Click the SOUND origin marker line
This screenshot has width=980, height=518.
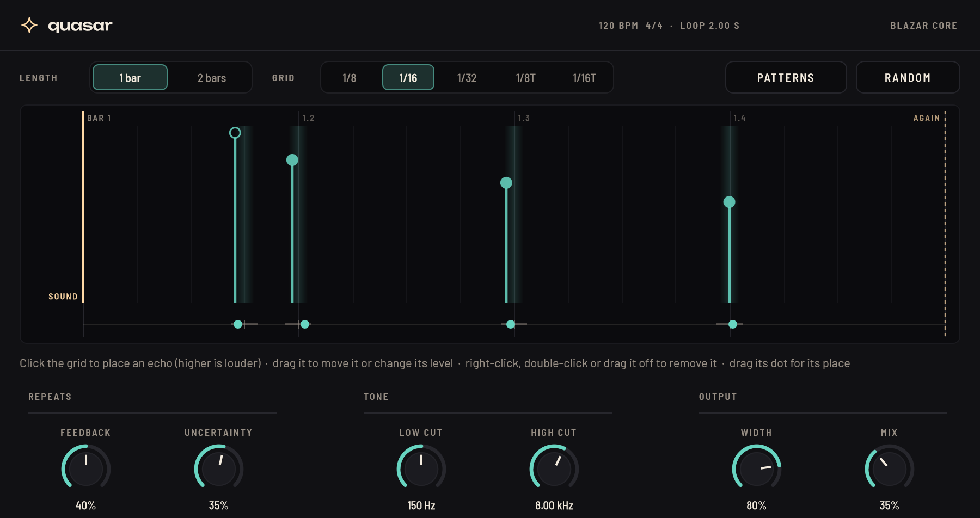click(83, 207)
